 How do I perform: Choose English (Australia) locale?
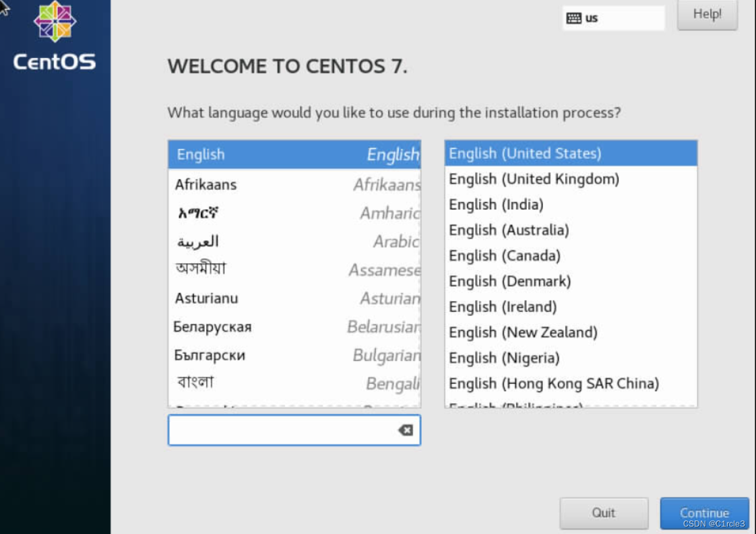pos(571,230)
